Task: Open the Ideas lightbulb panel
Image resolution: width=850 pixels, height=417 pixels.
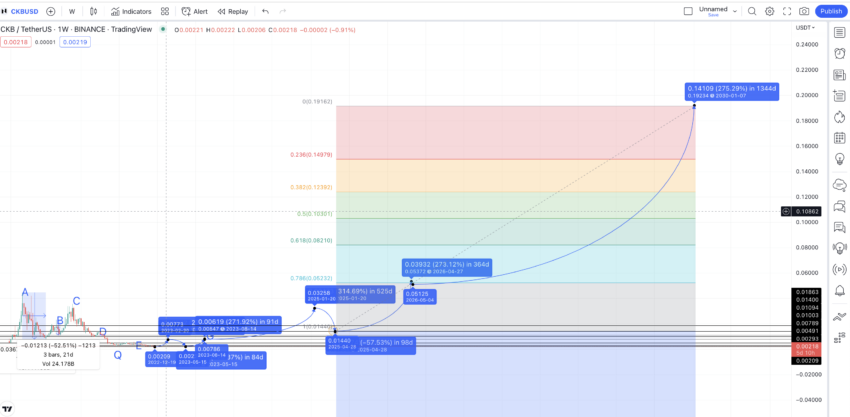Action: click(x=839, y=159)
